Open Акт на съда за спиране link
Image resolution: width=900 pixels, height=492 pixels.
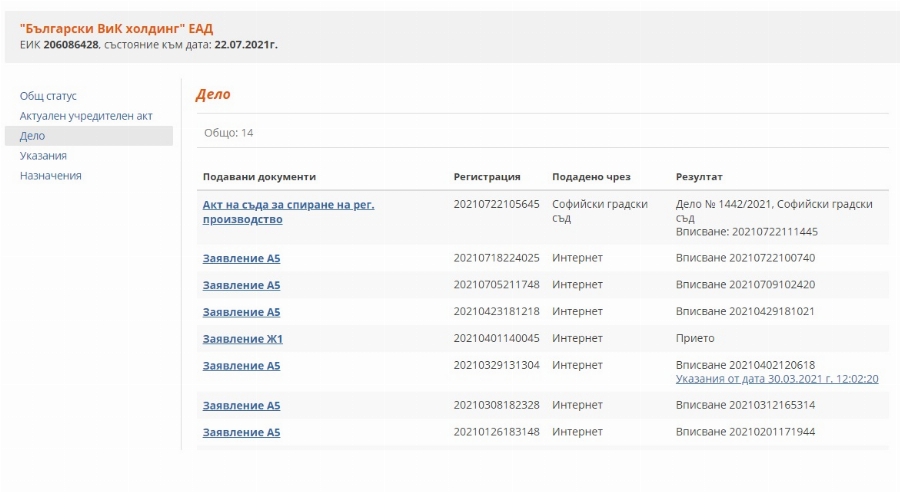[288, 204]
